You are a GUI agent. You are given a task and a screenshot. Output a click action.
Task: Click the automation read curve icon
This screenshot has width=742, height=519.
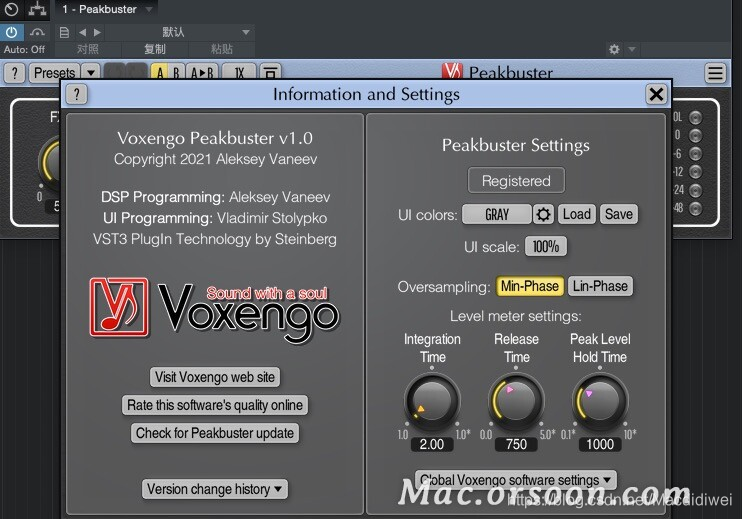[x=37, y=32]
